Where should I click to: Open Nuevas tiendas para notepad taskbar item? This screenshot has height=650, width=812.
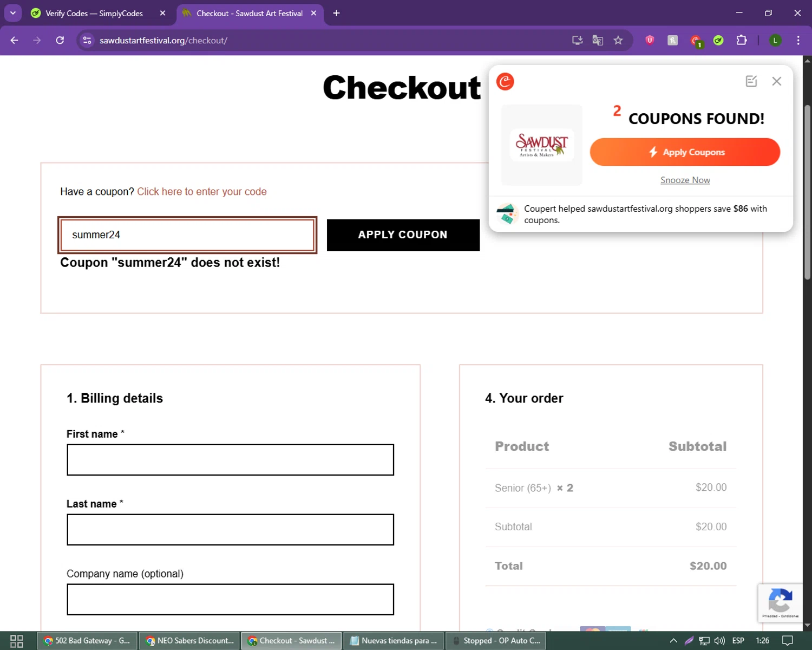[394, 641]
